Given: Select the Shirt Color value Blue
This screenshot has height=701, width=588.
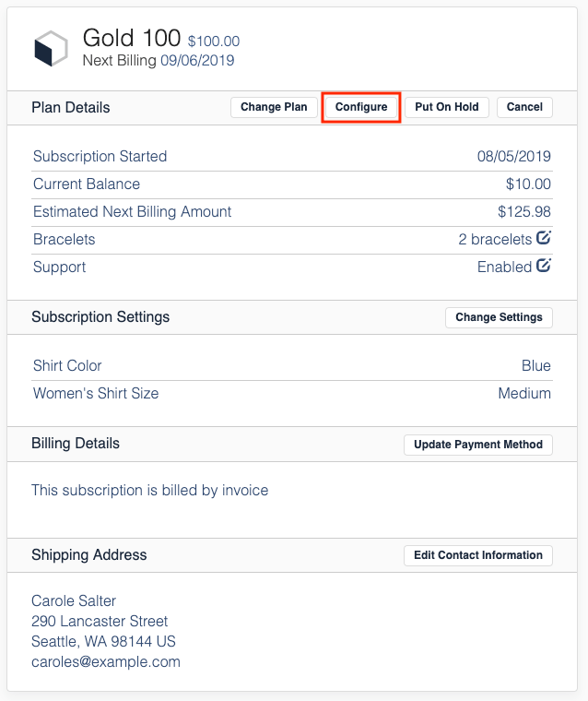Looking at the screenshot, I should click(535, 365).
